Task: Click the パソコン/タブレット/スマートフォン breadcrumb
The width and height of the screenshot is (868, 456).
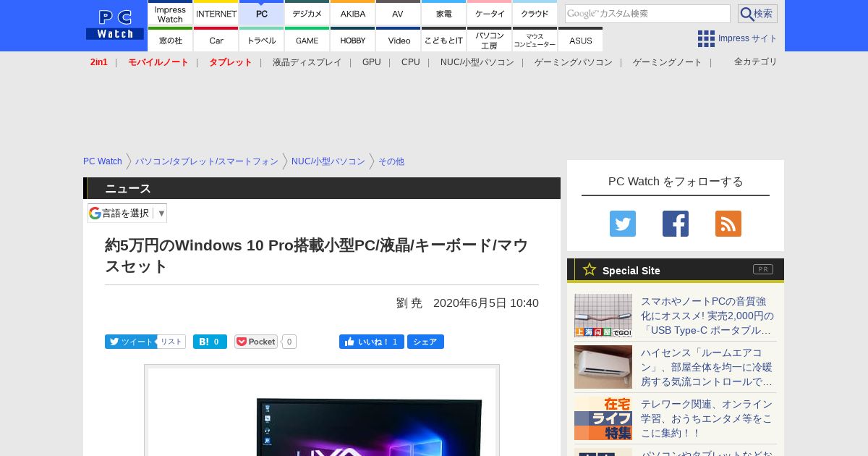Action: point(207,161)
